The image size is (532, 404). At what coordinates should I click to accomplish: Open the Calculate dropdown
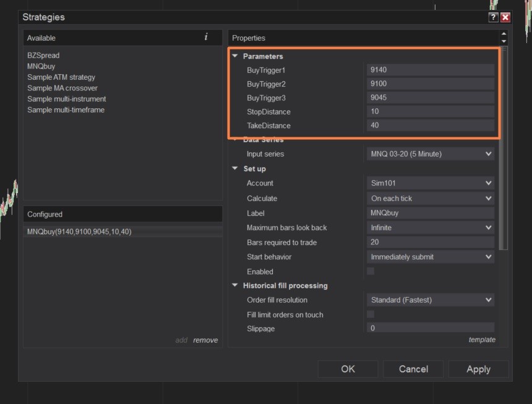click(431, 199)
